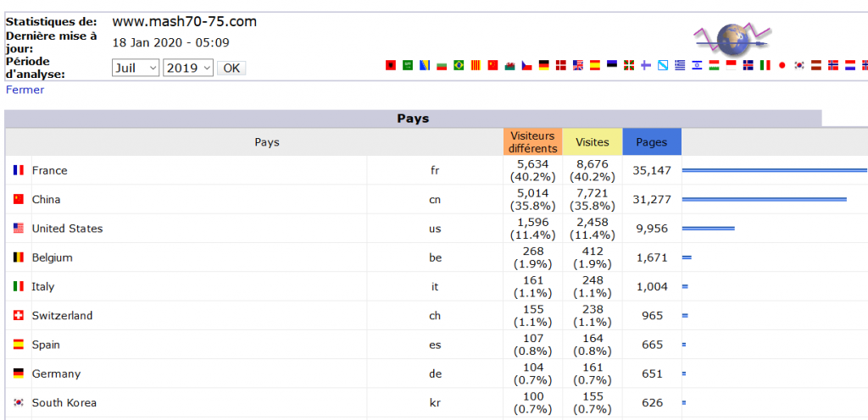Click the France row pages bar
Viewport: 868px width, 420px height.
click(x=775, y=170)
